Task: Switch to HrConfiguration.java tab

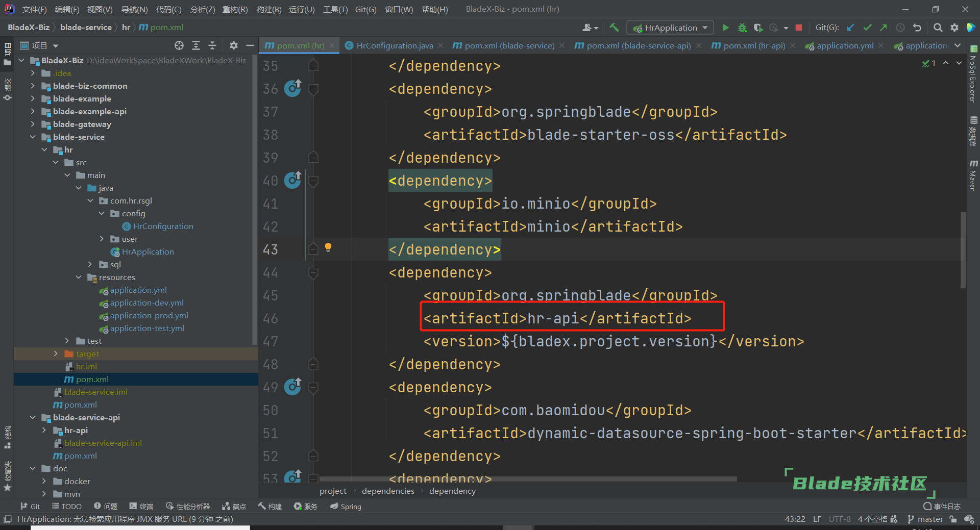Action: tap(395, 45)
